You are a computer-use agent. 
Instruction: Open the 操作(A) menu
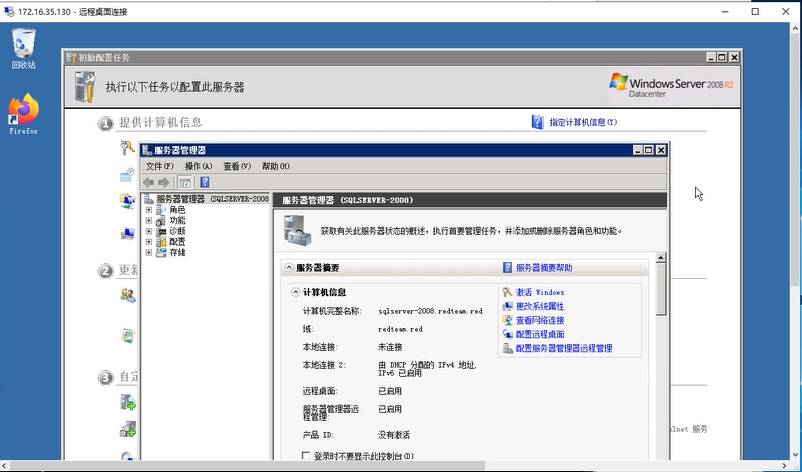(x=198, y=166)
